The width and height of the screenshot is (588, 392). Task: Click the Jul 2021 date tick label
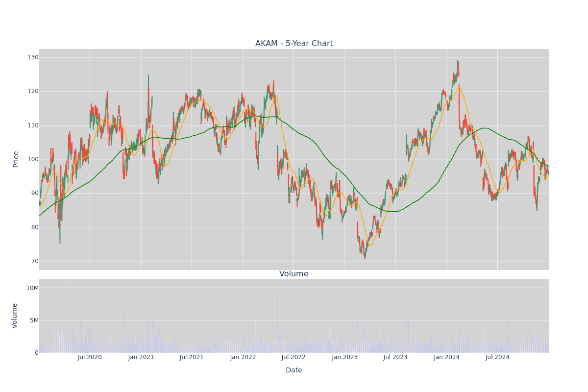192,357
